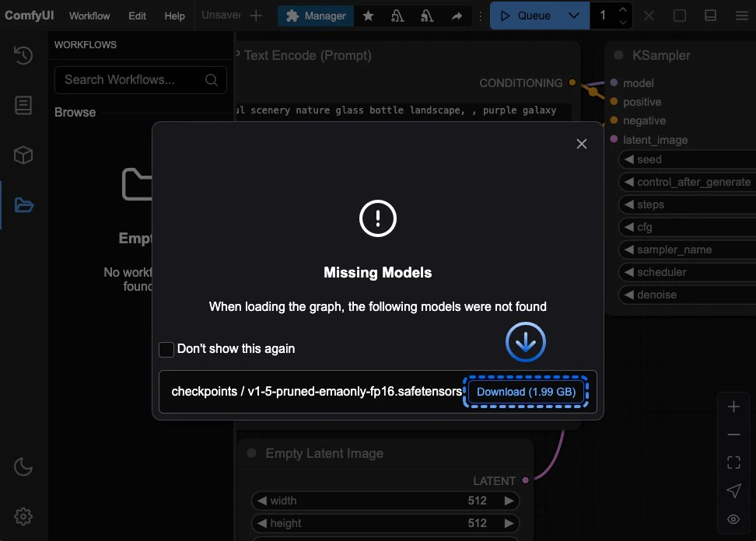Click the Browse heading in Workflows panel
This screenshot has height=541, width=756.
pos(75,112)
